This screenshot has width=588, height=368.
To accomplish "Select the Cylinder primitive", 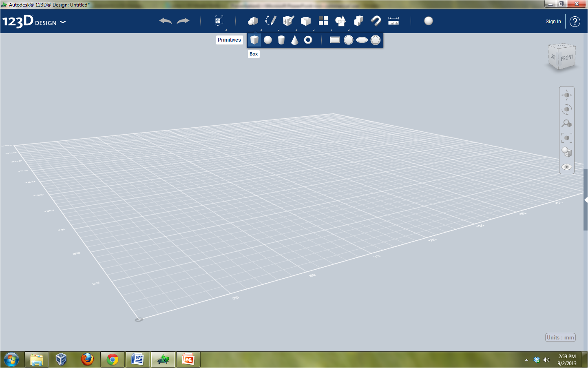I will coord(281,40).
